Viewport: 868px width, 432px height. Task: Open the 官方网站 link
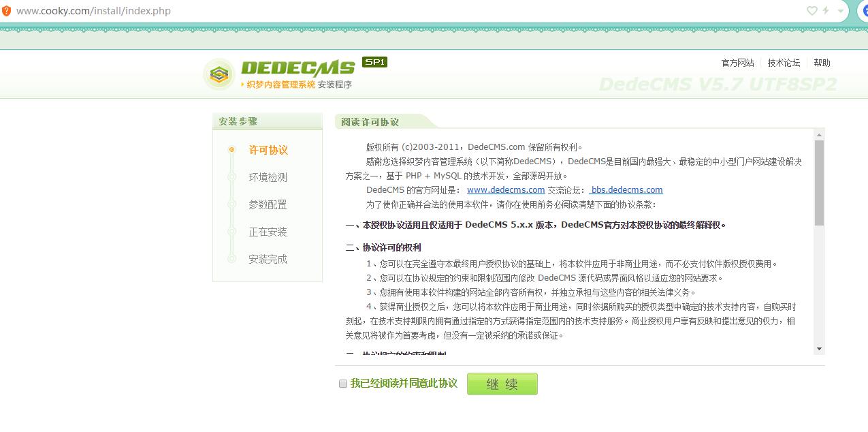point(738,63)
